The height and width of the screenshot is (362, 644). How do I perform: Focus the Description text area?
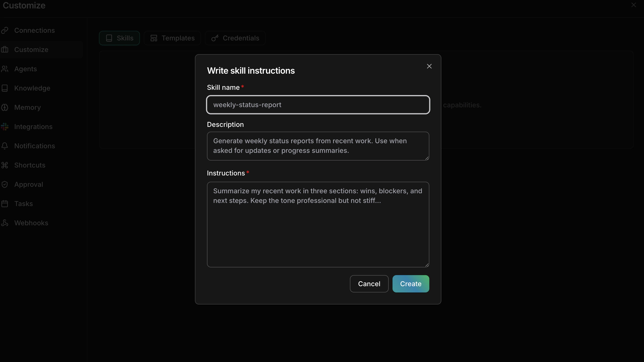coord(318,146)
